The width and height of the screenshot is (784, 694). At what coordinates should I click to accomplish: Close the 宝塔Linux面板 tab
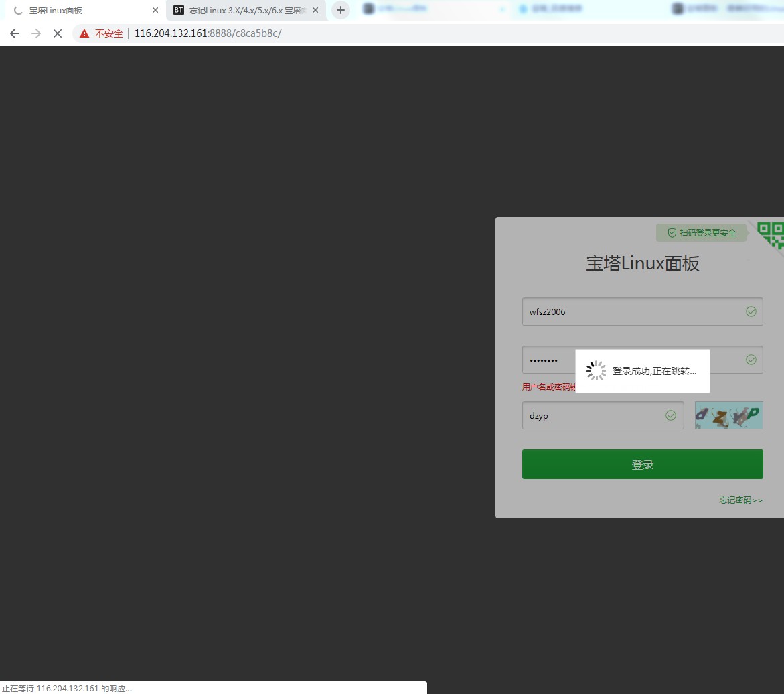point(155,10)
